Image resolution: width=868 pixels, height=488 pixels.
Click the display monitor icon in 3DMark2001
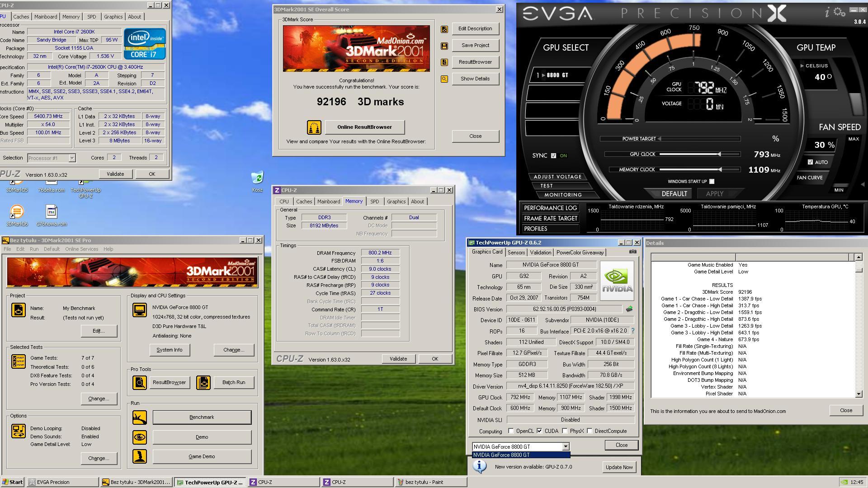click(140, 310)
